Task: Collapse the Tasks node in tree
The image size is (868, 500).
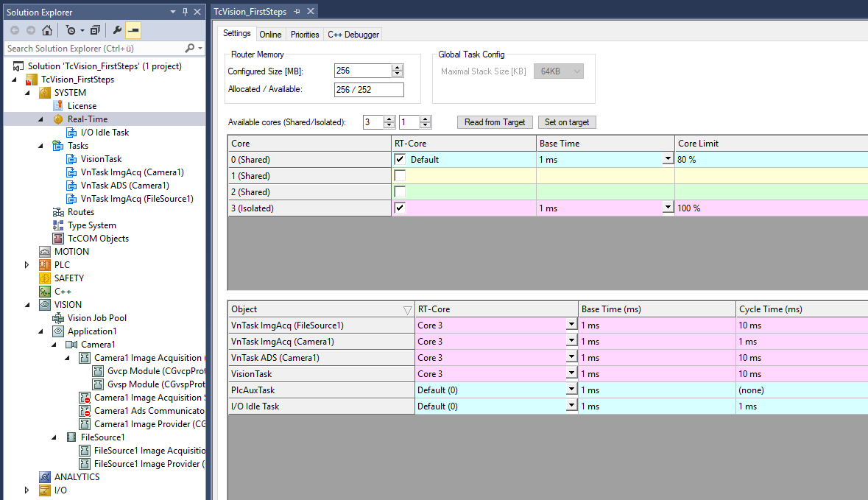Action: [x=40, y=146]
